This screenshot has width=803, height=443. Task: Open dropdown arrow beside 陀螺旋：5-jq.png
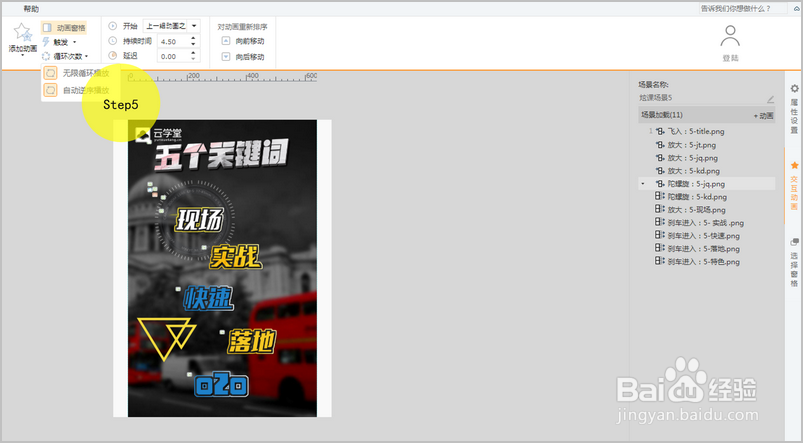[643, 184]
